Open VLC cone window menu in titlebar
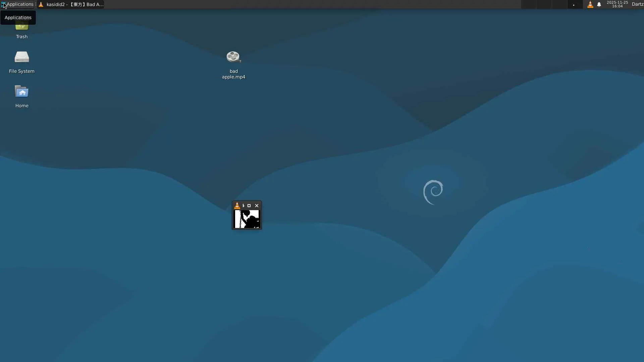This screenshot has width=644, height=362. tap(237, 206)
